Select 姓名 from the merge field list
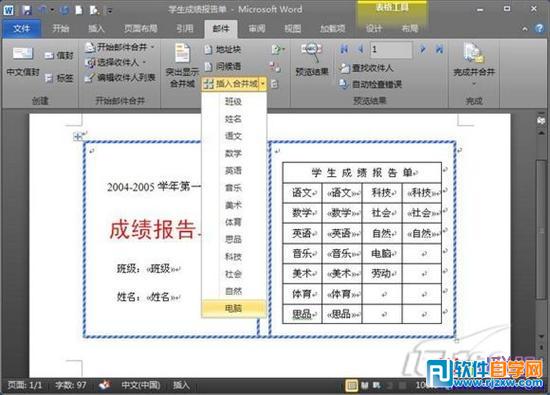This screenshot has height=395, width=550. click(233, 119)
